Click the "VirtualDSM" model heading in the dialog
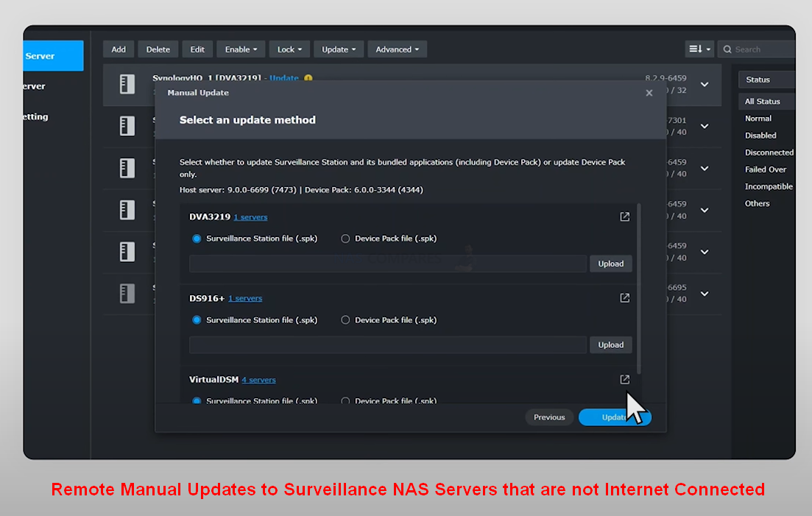812x516 pixels. (x=214, y=379)
